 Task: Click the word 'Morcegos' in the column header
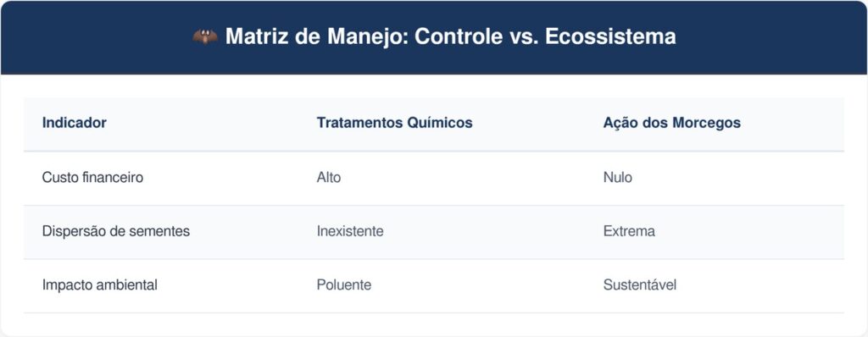click(x=706, y=123)
